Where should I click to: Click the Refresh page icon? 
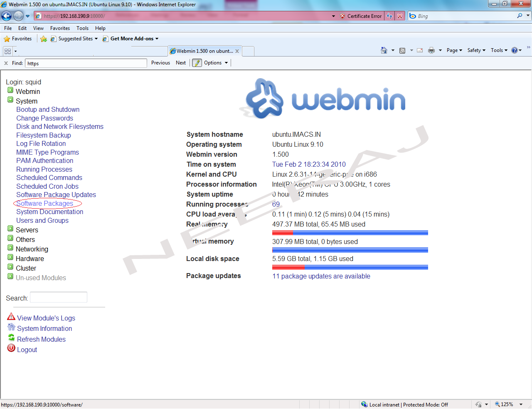click(x=389, y=16)
